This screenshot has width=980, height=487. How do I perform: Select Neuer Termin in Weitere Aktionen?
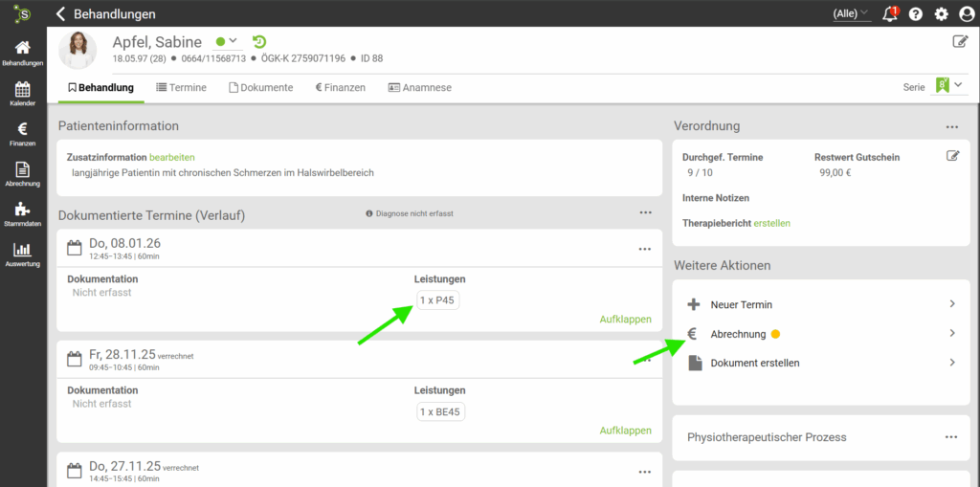pos(741,304)
